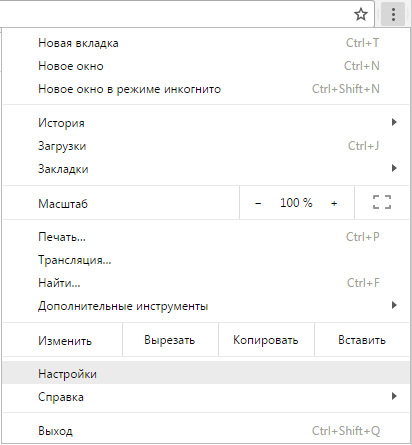Open Настройки from the menu
Viewport: 412px width, 445px height.
(206, 374)
